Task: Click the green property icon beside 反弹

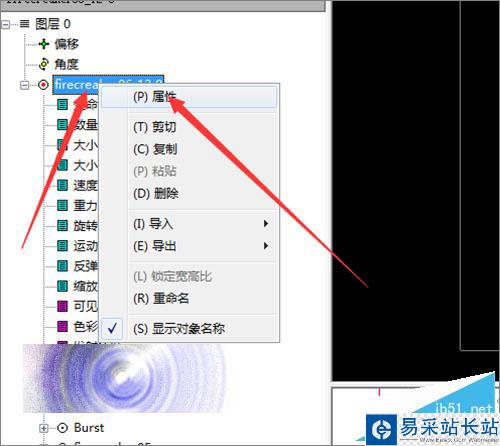Action: pyautogui.click(x=62, y=266)
